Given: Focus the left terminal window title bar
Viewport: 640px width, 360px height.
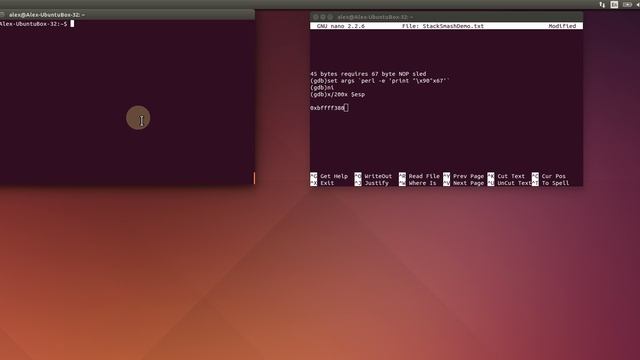Looking at the screenshot, I should pos(127,15).
